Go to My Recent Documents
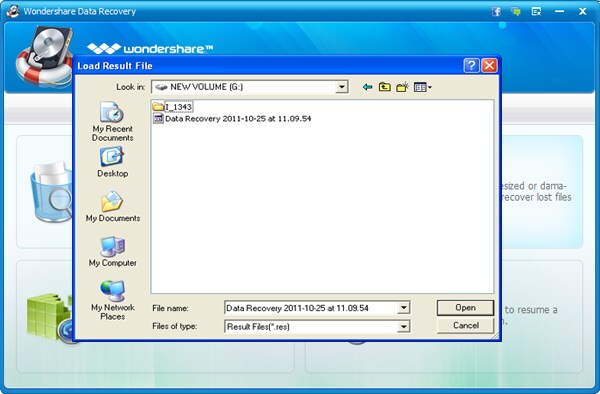Screen dimensions: 600x394 pos(112,121)
